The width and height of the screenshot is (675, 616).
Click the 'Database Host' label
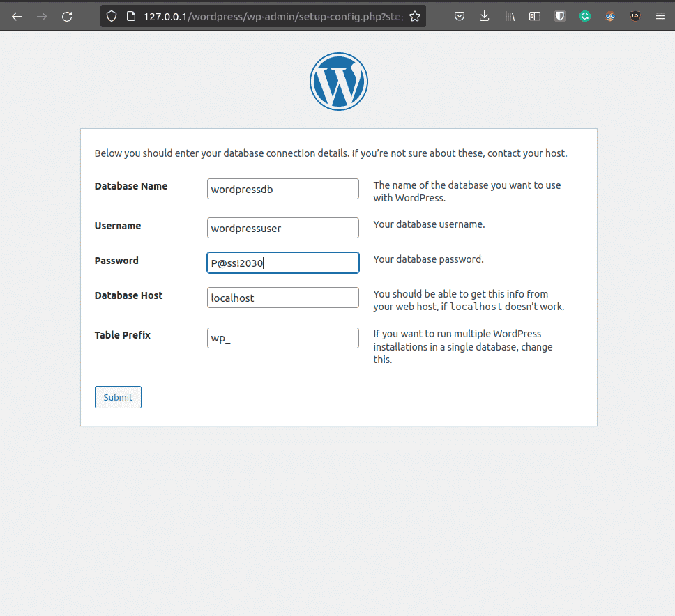point(128,295)
